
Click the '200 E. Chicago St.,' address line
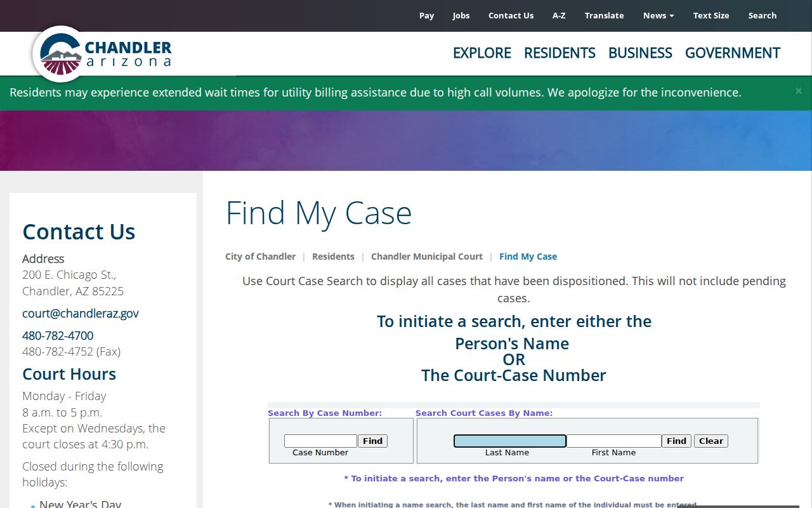click(69, 275)
